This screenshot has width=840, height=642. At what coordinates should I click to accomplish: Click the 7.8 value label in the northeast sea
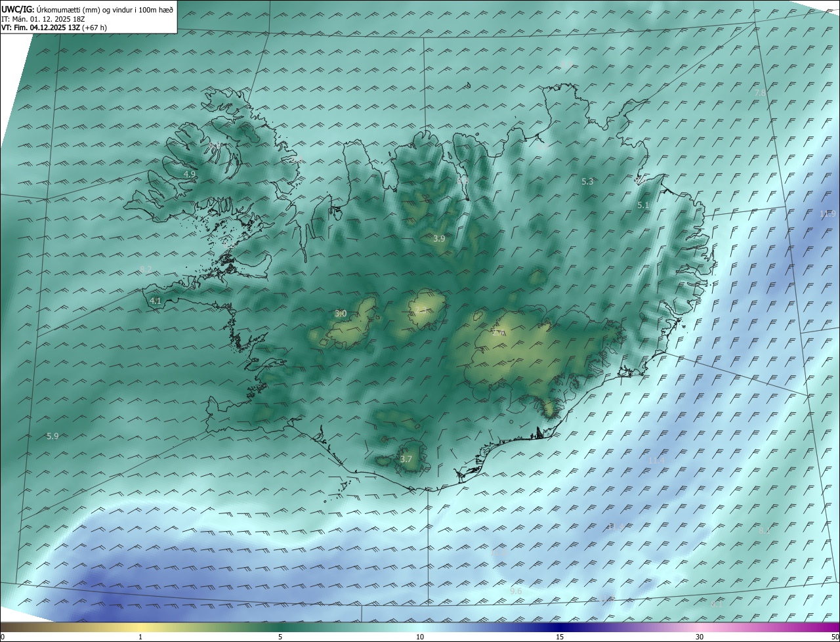(760, 93)
